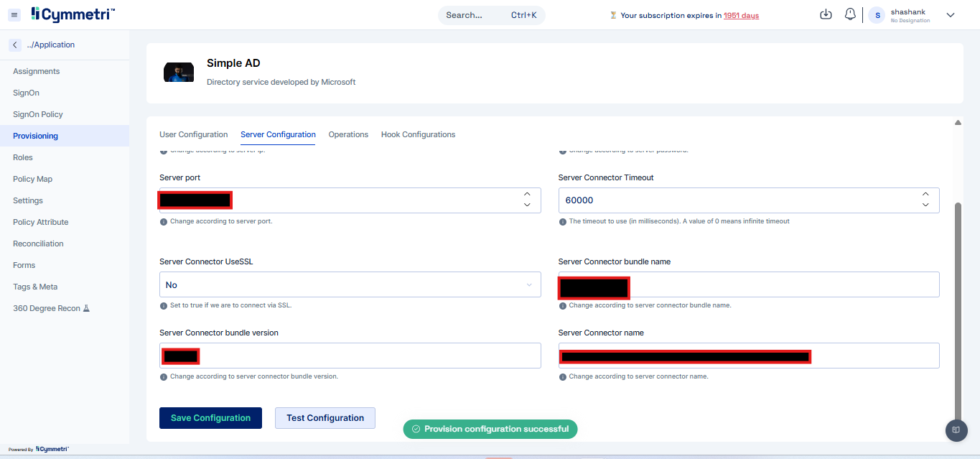Image resolution: width=980 pixels, height=459 pixels.
Task: Increase Server Connector Timeout value
Action: click(x=925, y=195)
